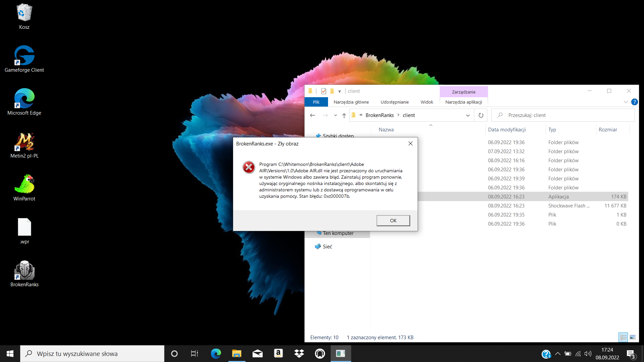644x362 pixels.
Task: Open File Explorer from the taskbar
Action: 236,354
